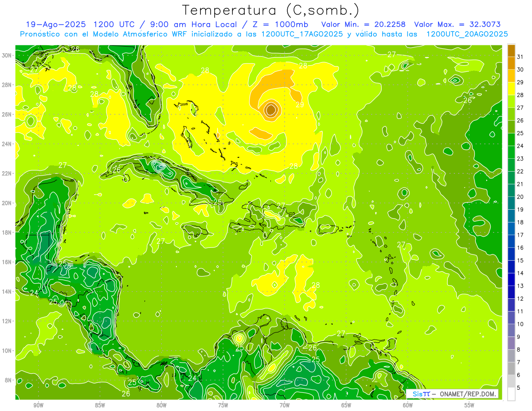The image size is (532, 411).
Task: Click the 65W longitude axis label
Action: coord(346,405)
